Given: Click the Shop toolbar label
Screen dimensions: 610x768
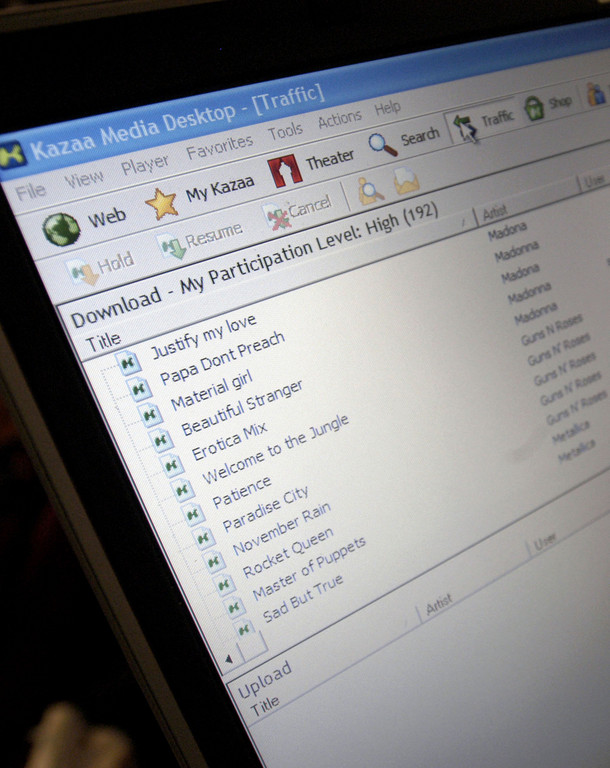Looking at the screenshot, I should [x=560, y=102].
